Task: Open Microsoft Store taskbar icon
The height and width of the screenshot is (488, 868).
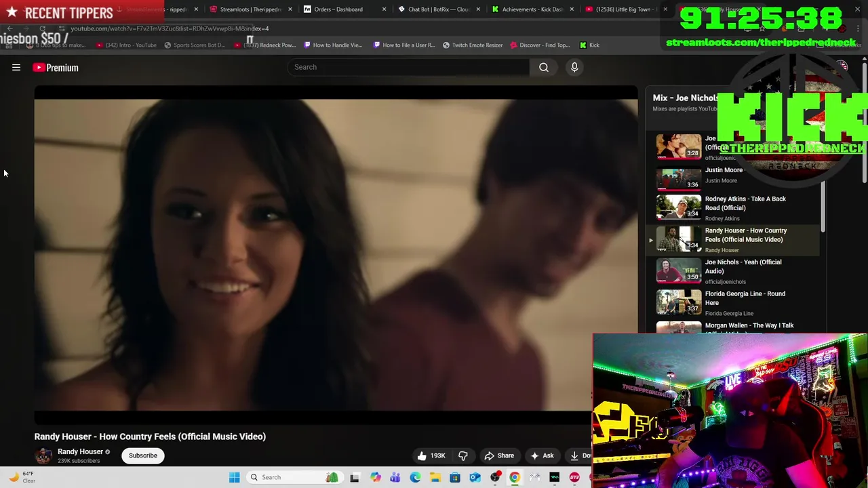Action: (x=455, y=477)
